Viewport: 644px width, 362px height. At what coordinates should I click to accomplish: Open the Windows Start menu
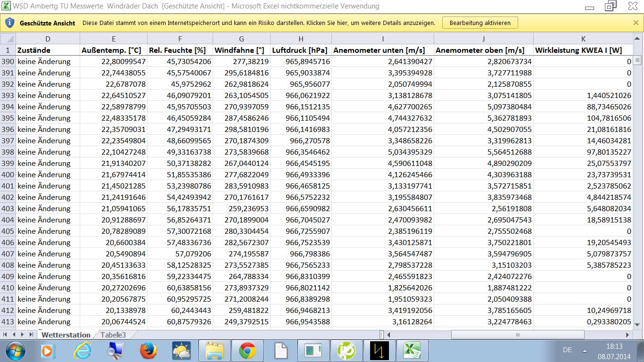tap(16, 351)
